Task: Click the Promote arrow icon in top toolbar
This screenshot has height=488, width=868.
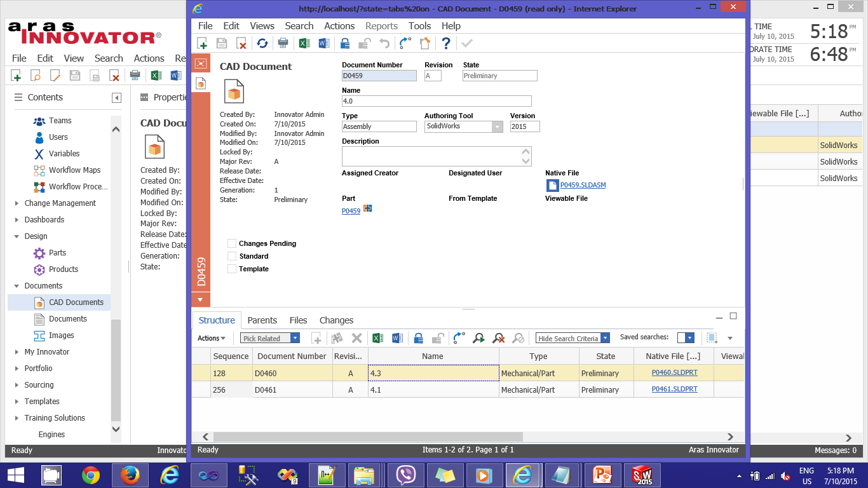Action: (x=405, y=43)
